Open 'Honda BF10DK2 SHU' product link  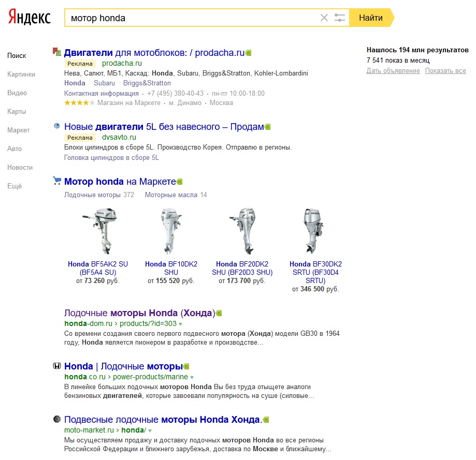(171, 268)
